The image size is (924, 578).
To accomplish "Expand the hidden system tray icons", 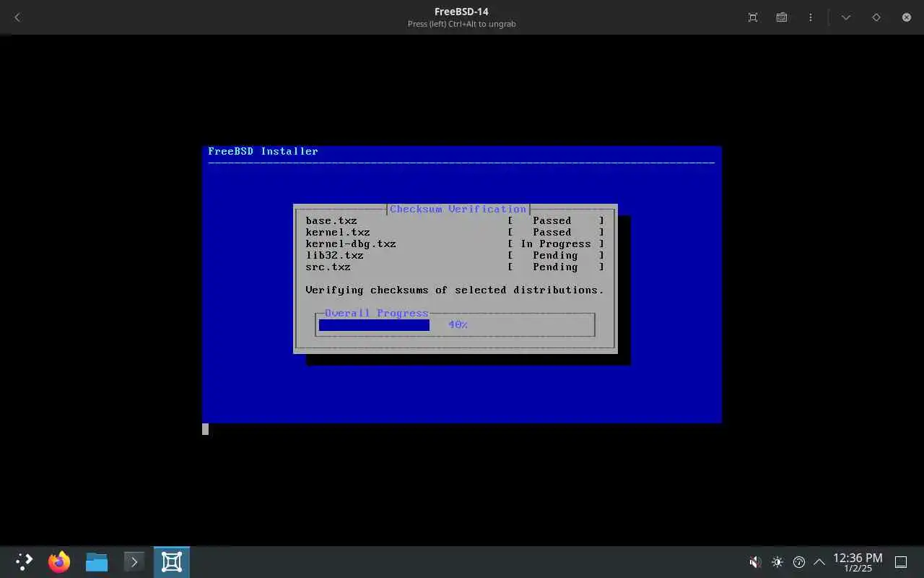I will 819,562.
